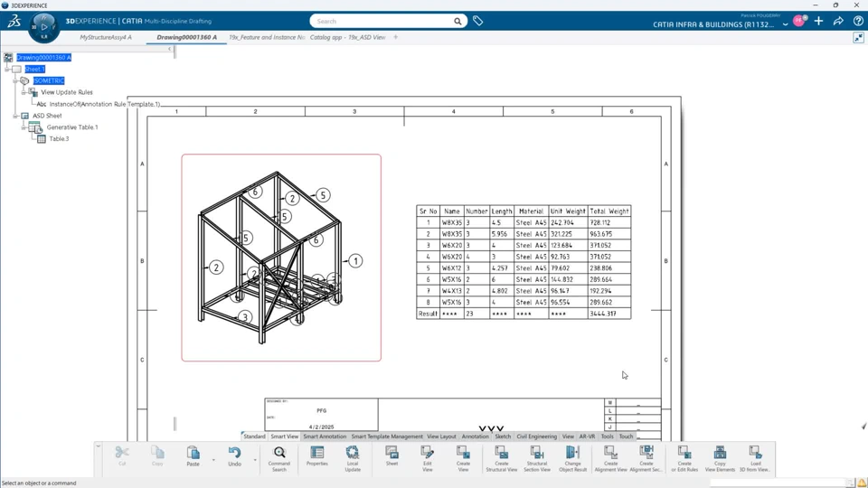Switch to the Sketch tab

click(503, 436)
